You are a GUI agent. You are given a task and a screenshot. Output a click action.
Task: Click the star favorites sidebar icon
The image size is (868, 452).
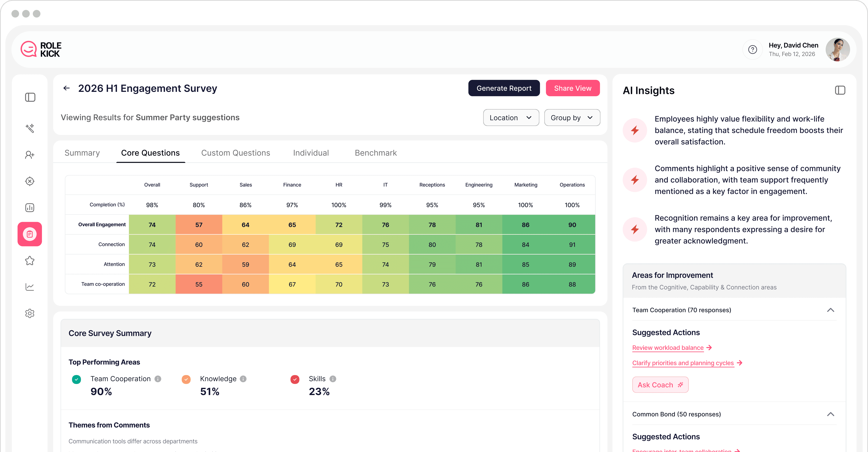click(30, 260)
